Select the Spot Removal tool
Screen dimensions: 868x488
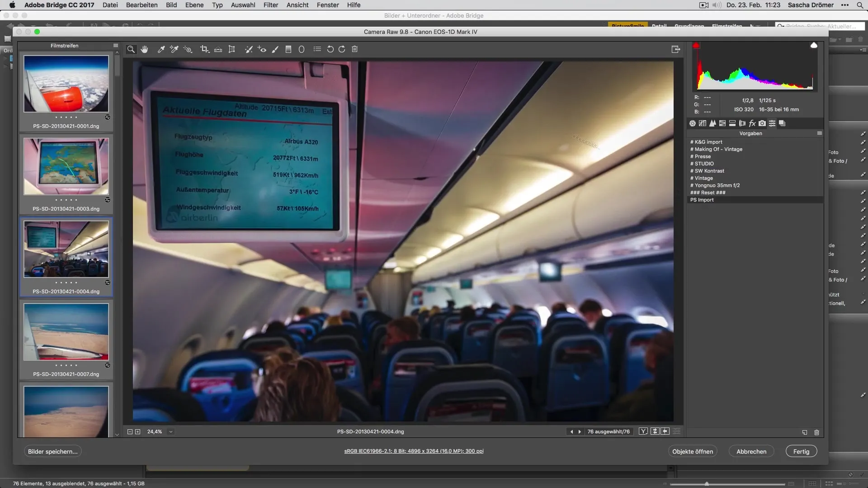pyautogui.click(x=248, y=49)
